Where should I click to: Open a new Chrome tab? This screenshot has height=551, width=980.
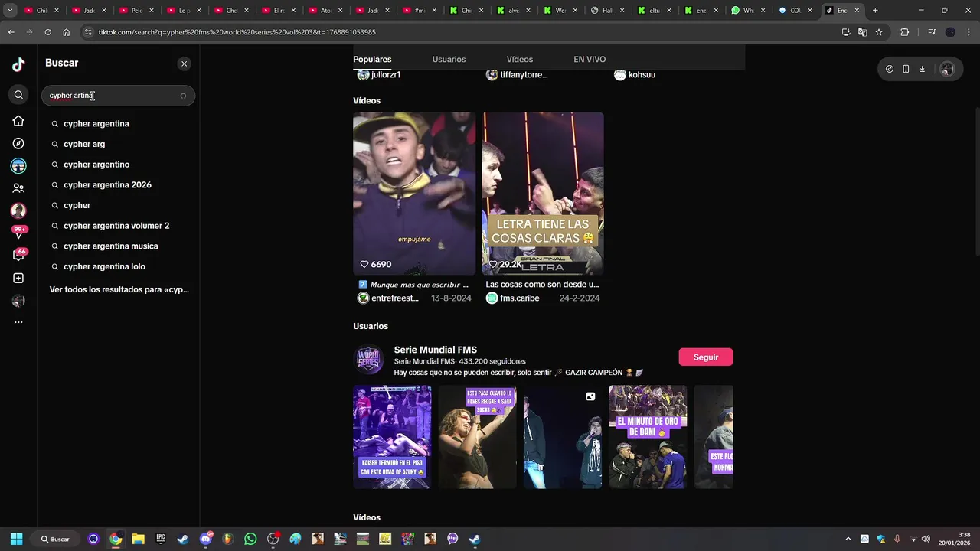click(x=875, y=11)
